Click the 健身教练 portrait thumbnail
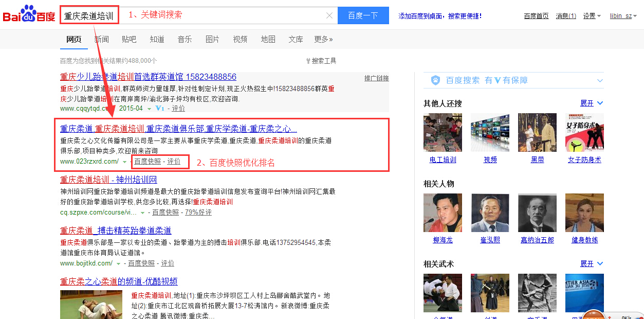This screenshot has height=319, width=644. [584, 212]
